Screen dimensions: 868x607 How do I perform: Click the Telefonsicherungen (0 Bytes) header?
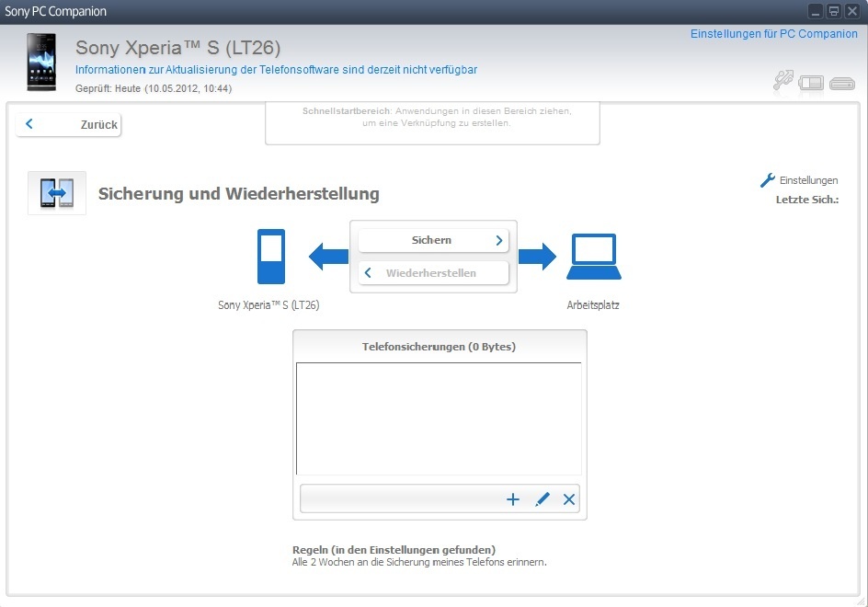pyautogui.click(x=439, y=347)
